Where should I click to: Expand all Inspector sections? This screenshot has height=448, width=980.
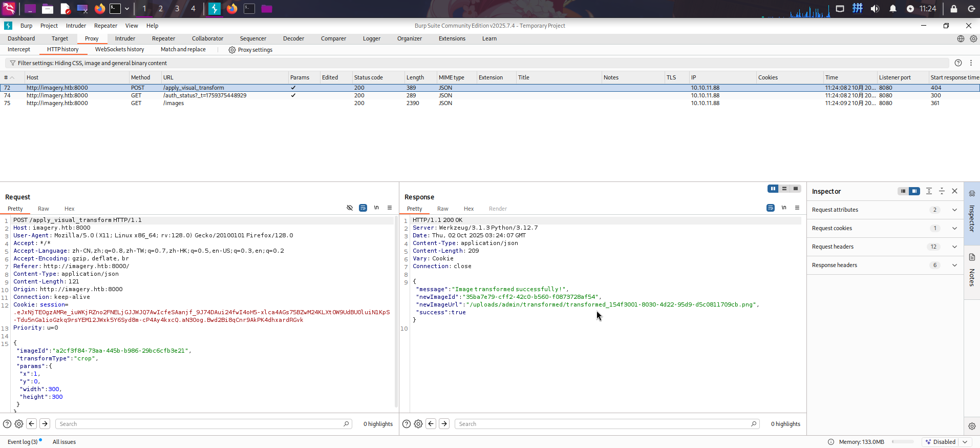929,191
